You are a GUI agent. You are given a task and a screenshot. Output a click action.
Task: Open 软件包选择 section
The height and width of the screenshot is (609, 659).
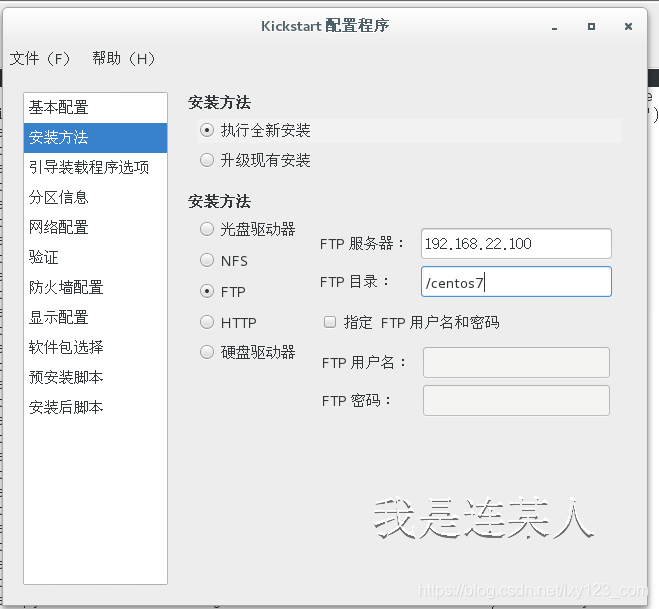pos(95,347)
